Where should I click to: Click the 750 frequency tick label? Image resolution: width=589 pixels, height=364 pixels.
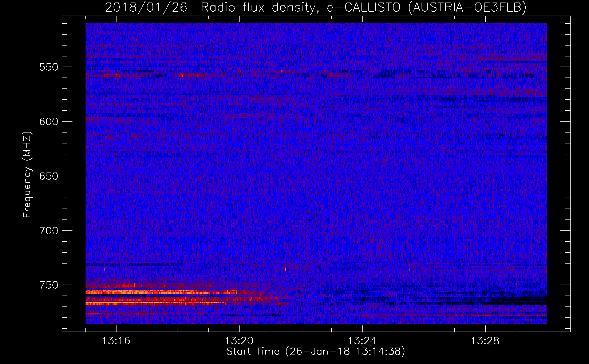(49, 285)
